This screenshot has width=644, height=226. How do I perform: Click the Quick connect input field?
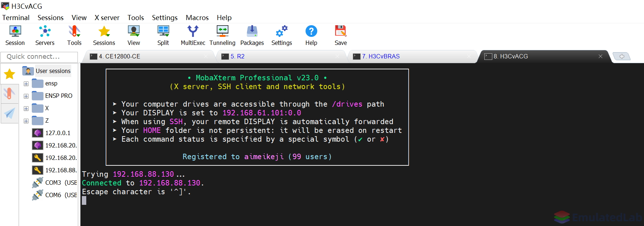(39, 57)
